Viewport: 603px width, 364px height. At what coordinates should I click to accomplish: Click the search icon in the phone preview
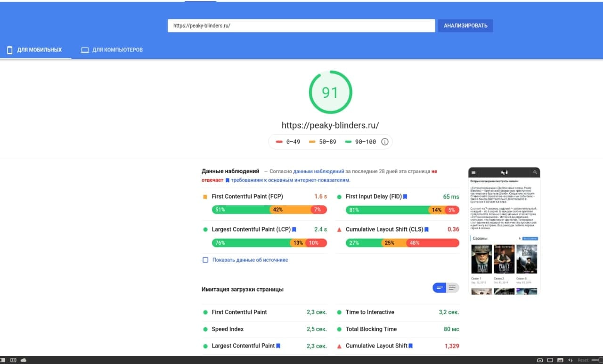click(x=535, y=173)
